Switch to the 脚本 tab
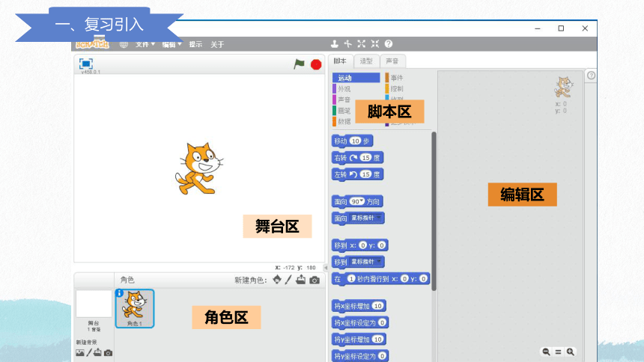 click(340, 61)
